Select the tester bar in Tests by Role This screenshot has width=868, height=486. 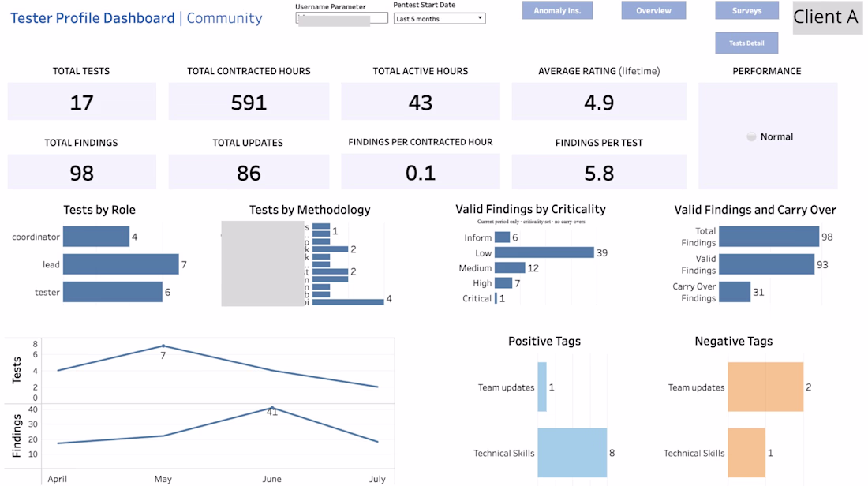112,292
